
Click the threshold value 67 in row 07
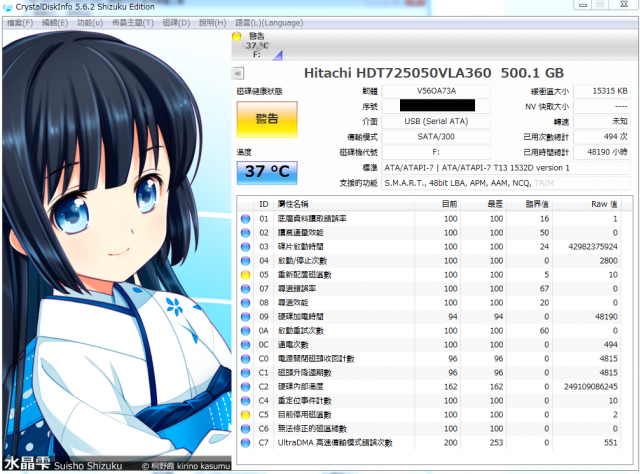coord(544,289)
